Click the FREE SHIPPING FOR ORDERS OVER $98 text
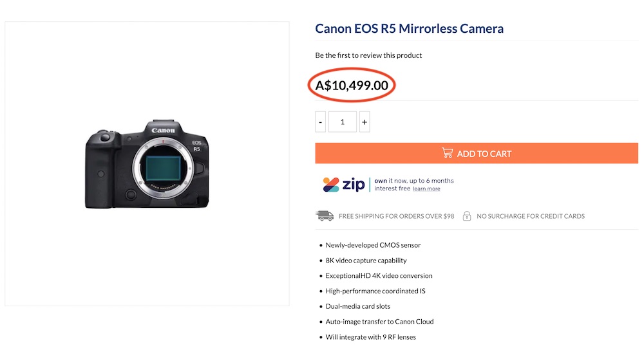Viewport: 644px width, 350px height. point(396,216)
